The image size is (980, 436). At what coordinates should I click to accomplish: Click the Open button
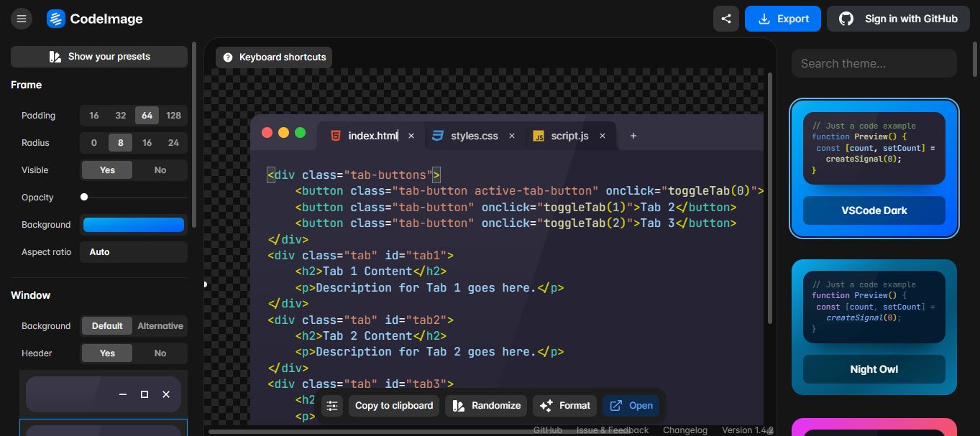pyautogui.click(x=631, y=406)
